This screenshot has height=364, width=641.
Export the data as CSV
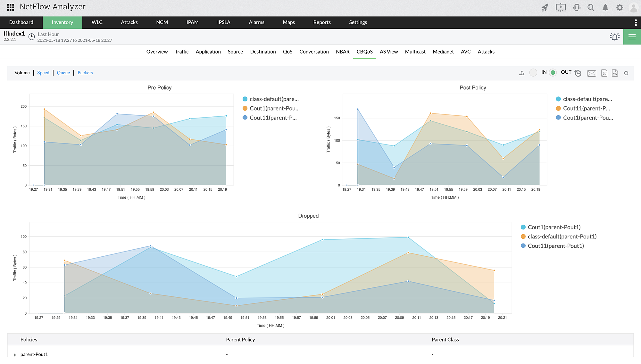click(615, 73)
